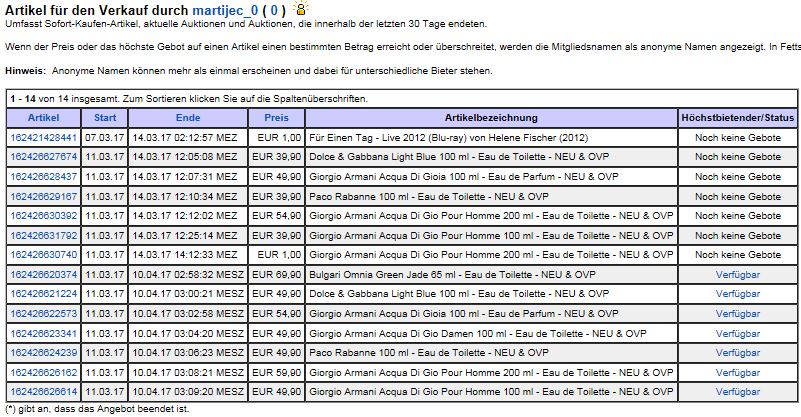Click title Bulgari Omnia Green Jade 65 ml
Viewport: 801px width, 417px height.
point(452,274)
